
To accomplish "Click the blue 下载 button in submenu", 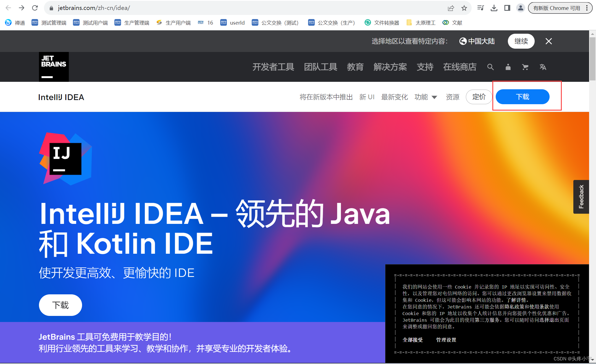I will coord(523,97).
